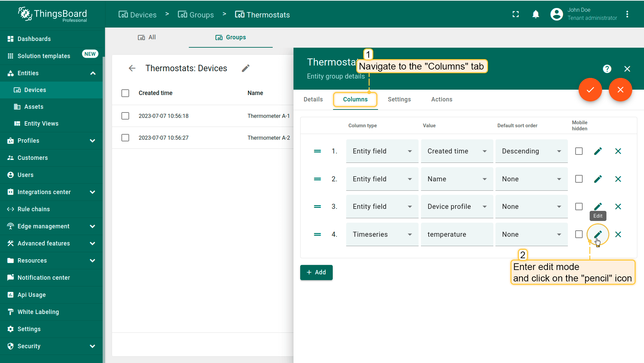Switch to the Actions tab

click(441, 99)
